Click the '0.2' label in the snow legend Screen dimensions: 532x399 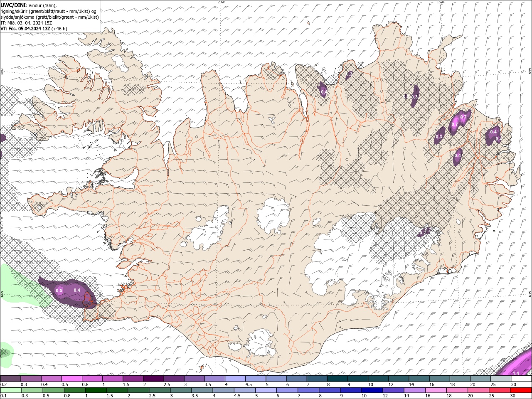tap(3, 384)
